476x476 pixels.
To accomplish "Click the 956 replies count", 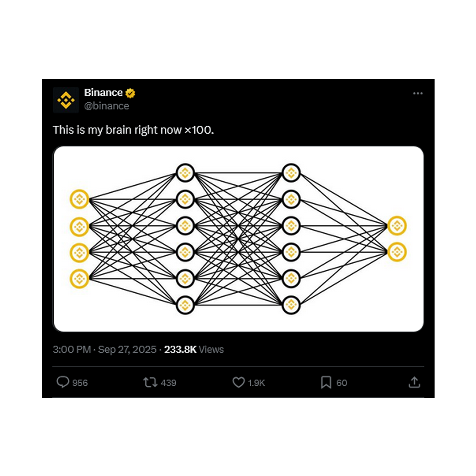I will 80,383.
